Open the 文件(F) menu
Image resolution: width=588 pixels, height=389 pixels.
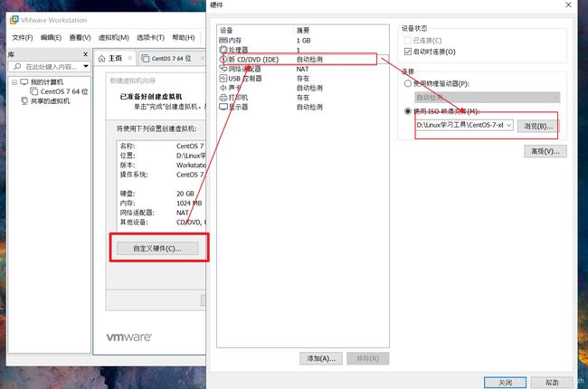(22, 37)
